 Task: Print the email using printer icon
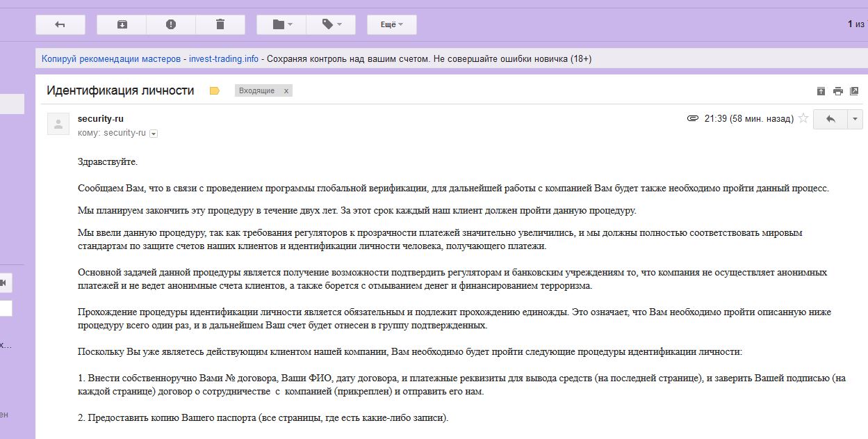838,91
